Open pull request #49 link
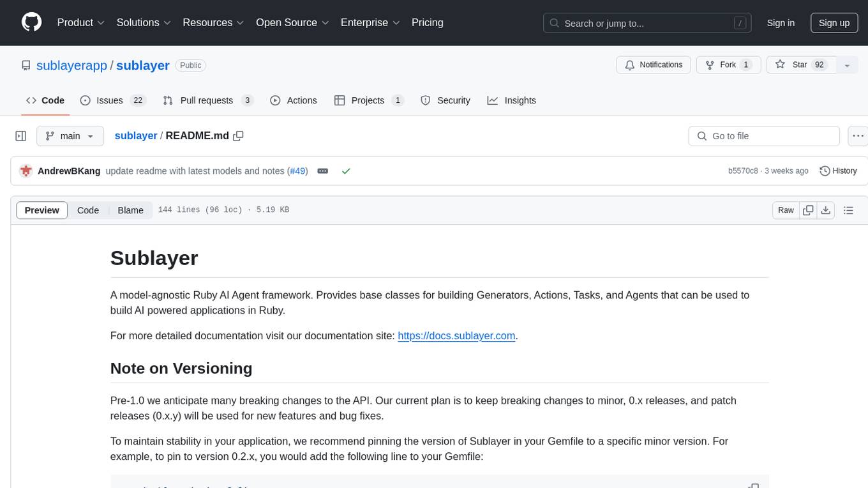 tap(298, 171)
